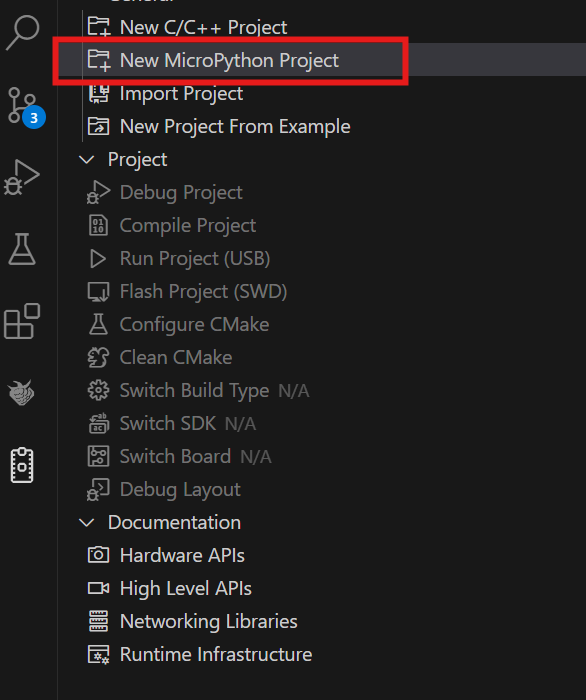Open the Raspberry Pi Pico sidebar icon

click(x=21, y=392)
